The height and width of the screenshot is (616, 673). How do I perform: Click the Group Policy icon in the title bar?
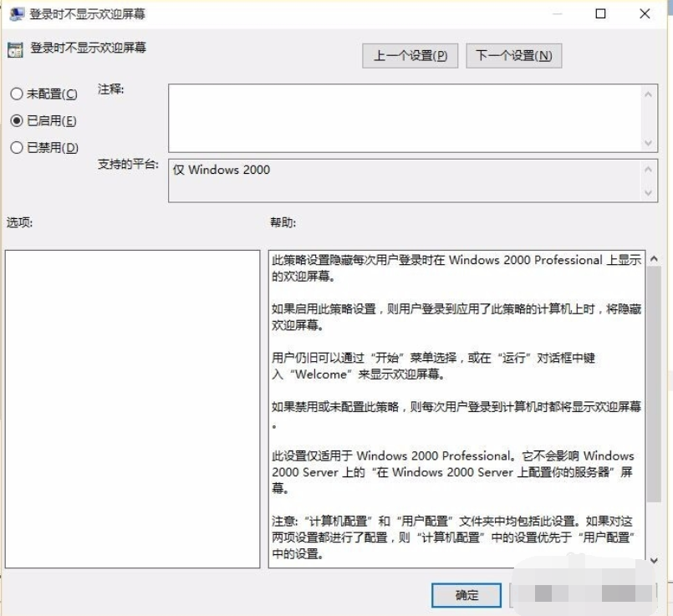click(17, 14)
